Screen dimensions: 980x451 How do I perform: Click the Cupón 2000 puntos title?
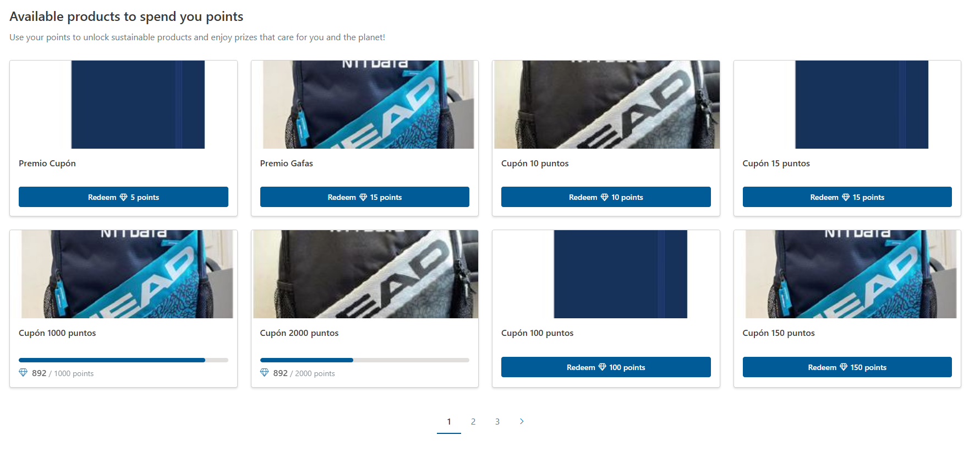click(x=299, y=333)
